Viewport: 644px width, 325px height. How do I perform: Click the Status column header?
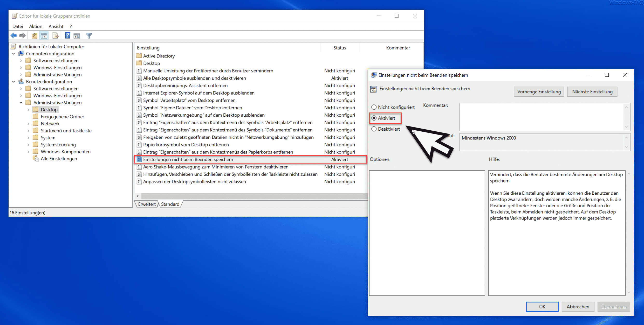(x=340, y=48)
